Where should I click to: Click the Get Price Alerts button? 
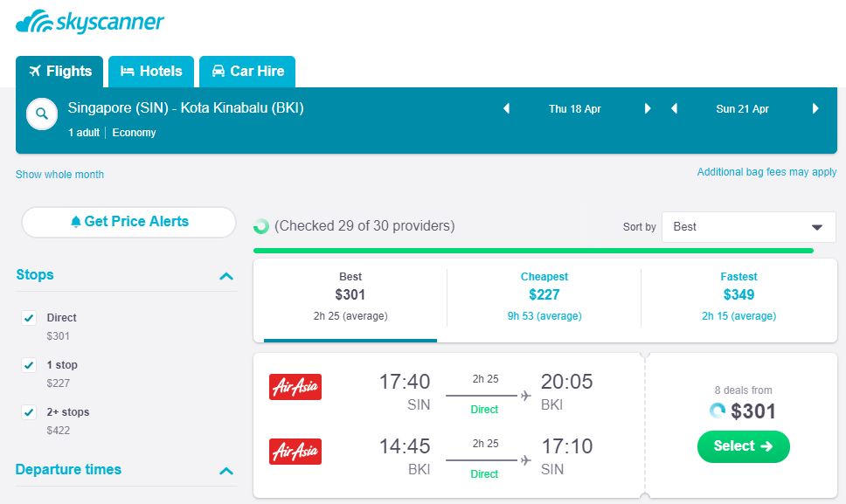[128, 222]
